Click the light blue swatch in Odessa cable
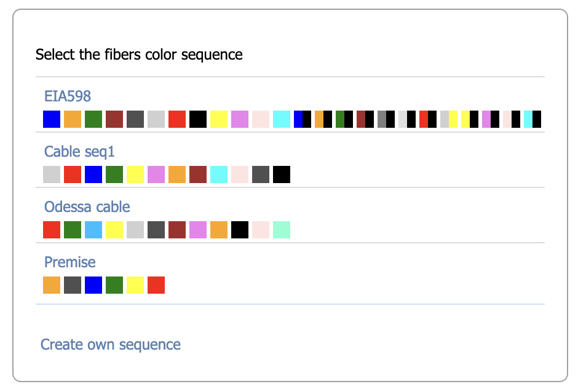Screen dimensions: 578x392 pyautogui.click(x=93, y=230)
